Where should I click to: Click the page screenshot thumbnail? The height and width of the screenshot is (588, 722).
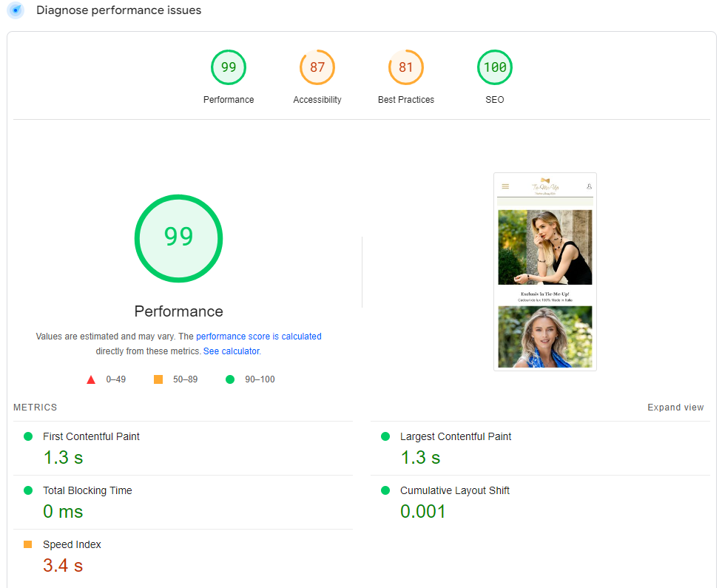(545, 271)
